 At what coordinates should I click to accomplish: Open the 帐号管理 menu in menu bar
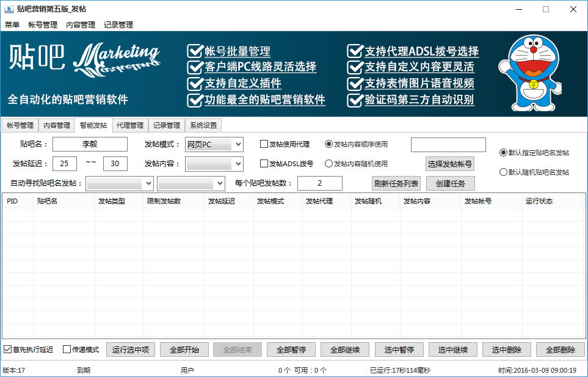click(x=43, y=25)
